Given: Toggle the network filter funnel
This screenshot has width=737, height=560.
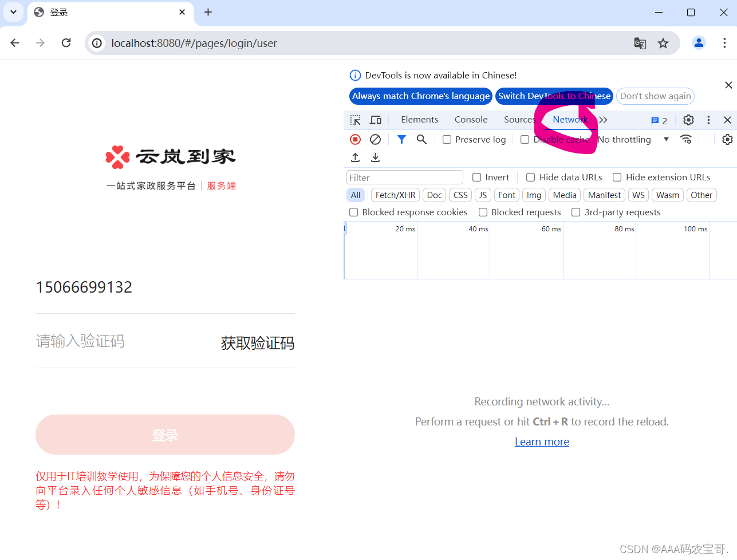Looking at the screenshot, I should pos(401,139).
